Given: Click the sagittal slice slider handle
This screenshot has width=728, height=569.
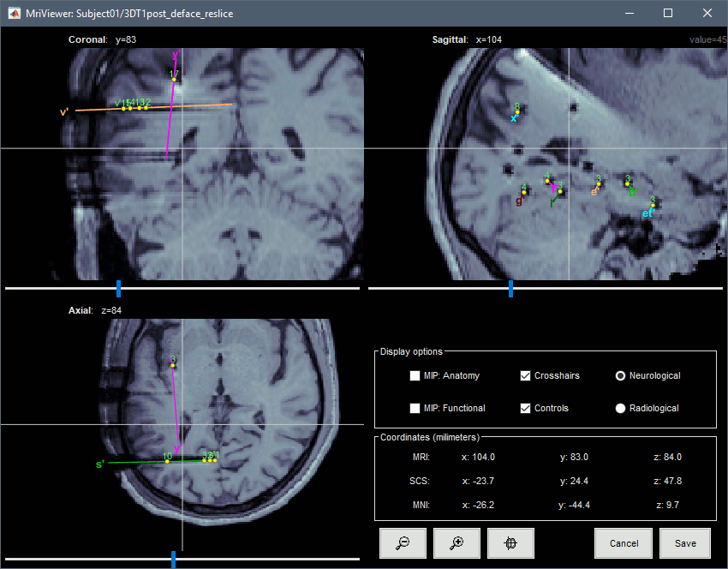Looking at the screenshot, I should click(511, 289).
